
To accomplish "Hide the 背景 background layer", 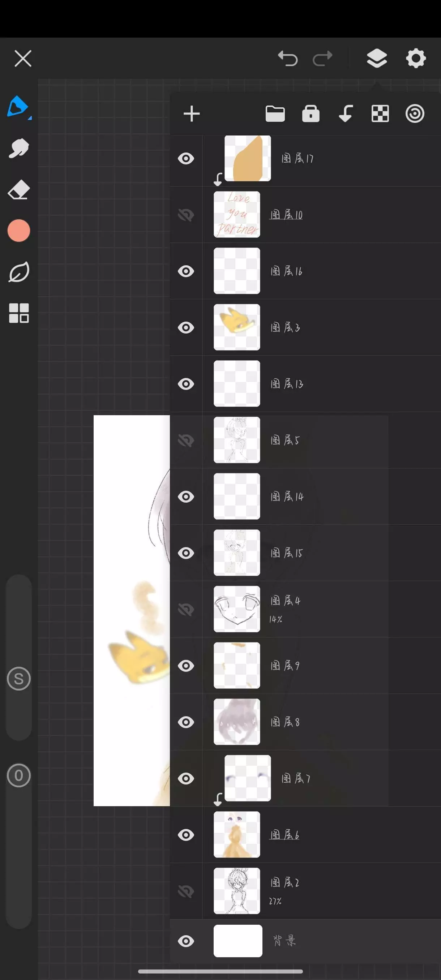I will [x=186, y=941].
